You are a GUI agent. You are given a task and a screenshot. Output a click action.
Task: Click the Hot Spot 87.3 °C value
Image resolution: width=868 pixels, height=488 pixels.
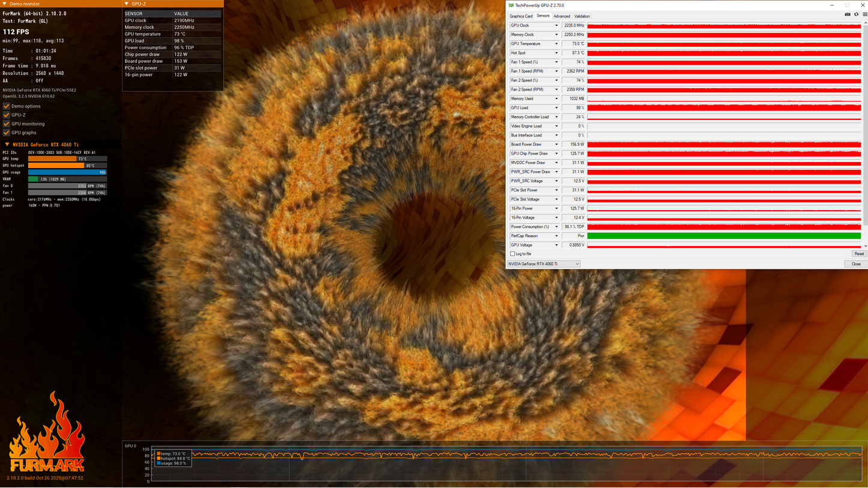pos(573,53)
